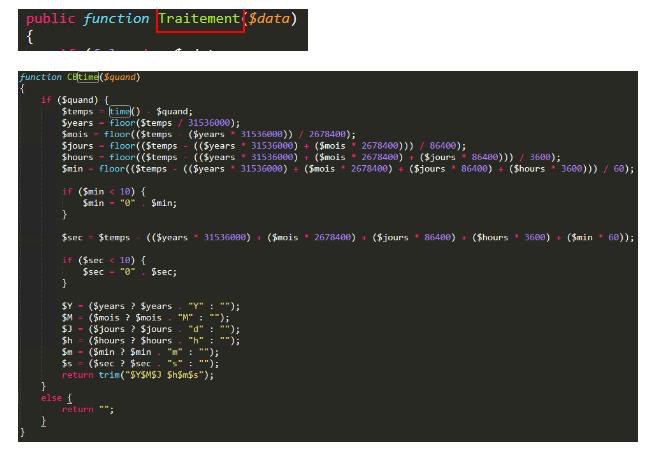Click the public keyword

tap(50, 19)
